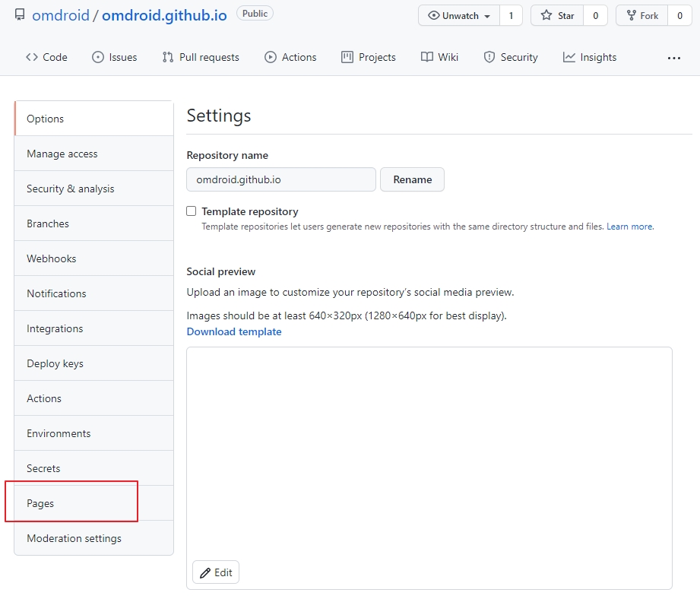This screenshot has height=599, width=700.
Task: Open the Wiki tab
Action: (440, 57)
